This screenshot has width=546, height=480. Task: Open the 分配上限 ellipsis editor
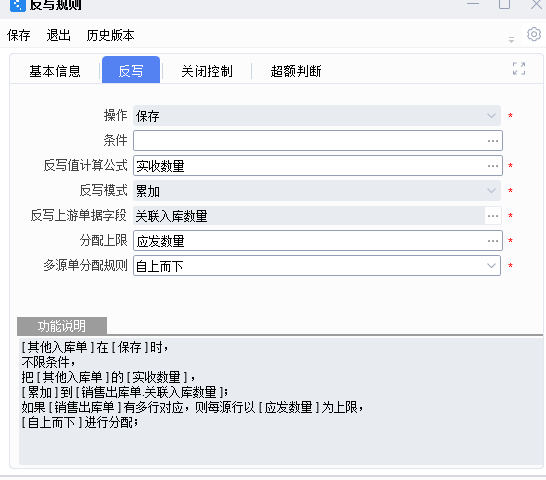[493, 241]
